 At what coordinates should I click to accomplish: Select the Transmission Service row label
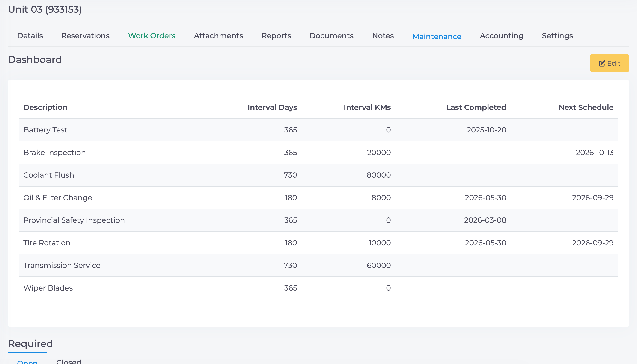(62, 265)
